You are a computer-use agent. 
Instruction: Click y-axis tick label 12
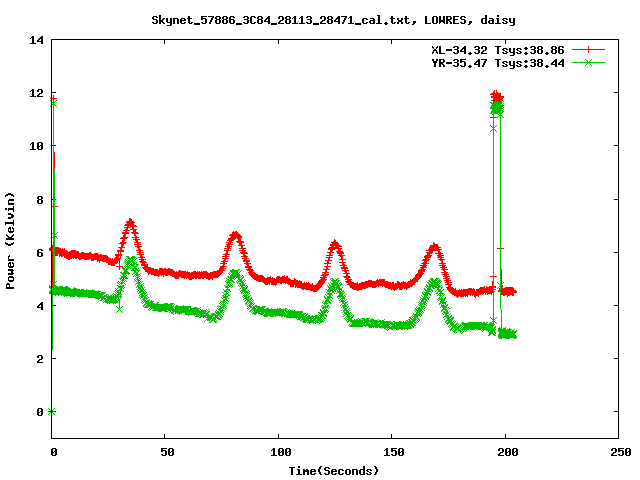pos(36,93)
